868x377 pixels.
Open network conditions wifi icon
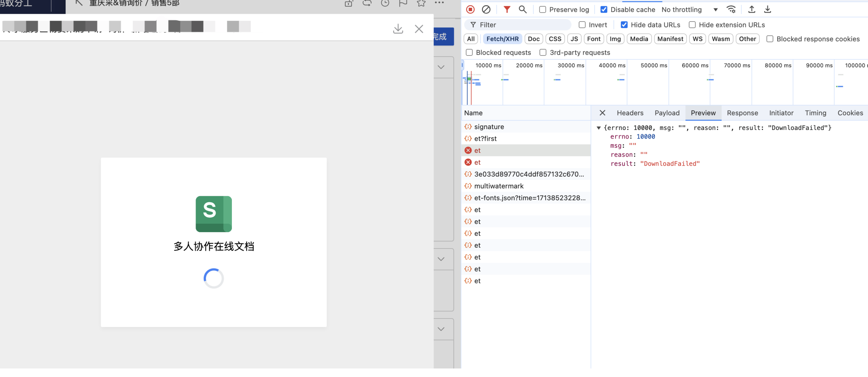[x=731, y=10]
